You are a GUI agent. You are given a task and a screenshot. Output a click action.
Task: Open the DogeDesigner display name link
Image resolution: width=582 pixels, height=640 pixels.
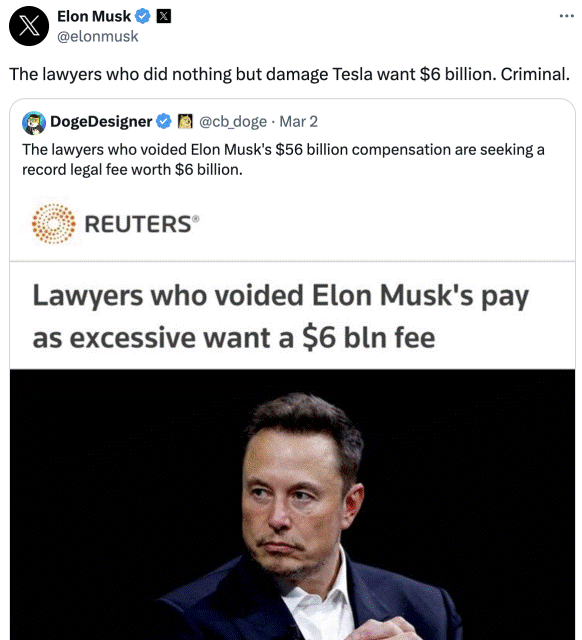pos(101,122)
